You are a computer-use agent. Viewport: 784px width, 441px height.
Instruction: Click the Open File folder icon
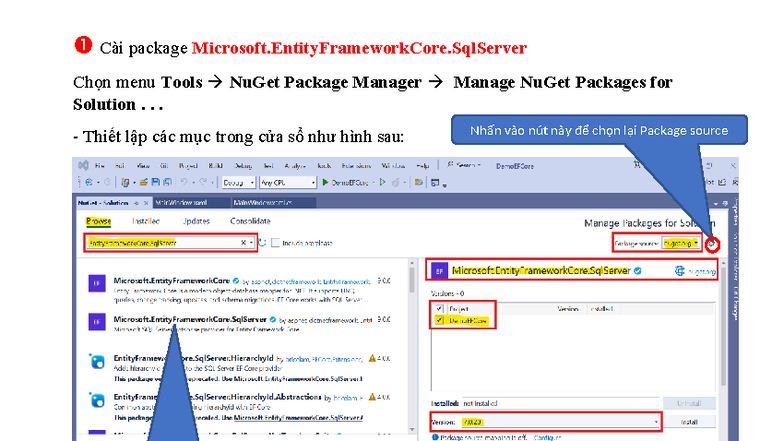click(144, 182)
